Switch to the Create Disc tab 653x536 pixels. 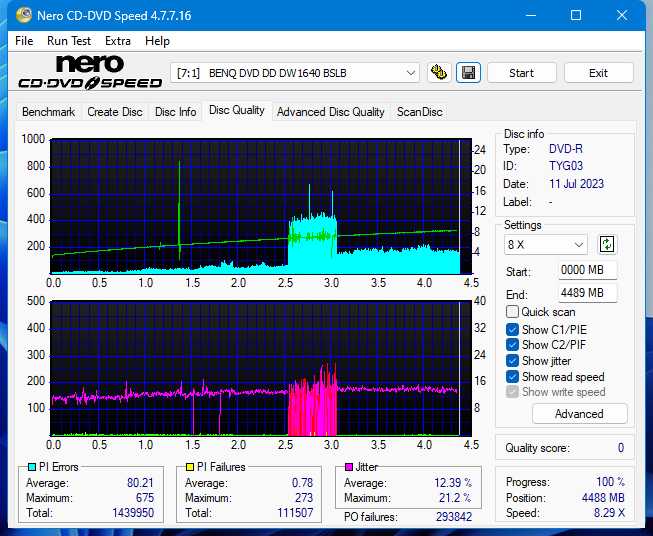pyautogui.click(x=115, y=112)
